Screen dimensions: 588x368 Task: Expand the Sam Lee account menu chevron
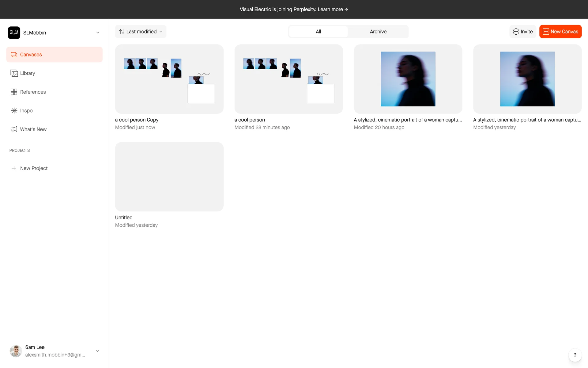(97, 351)
